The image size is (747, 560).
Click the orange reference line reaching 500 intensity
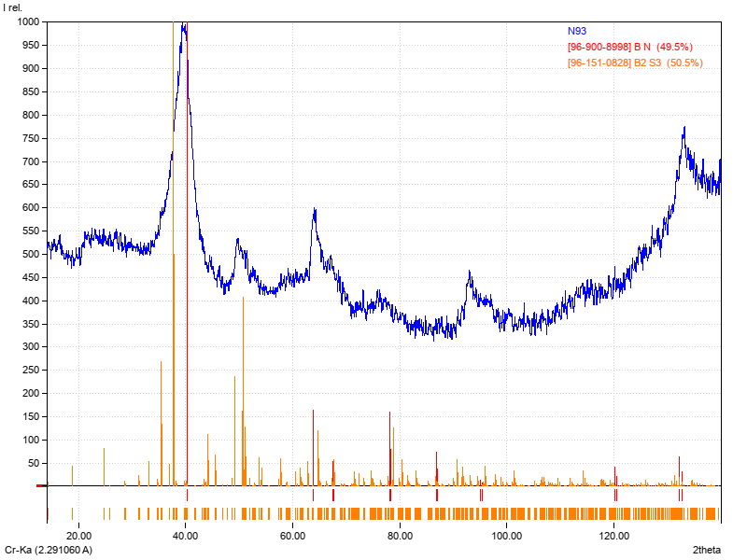pyautogui.click(x=174, y=373)
